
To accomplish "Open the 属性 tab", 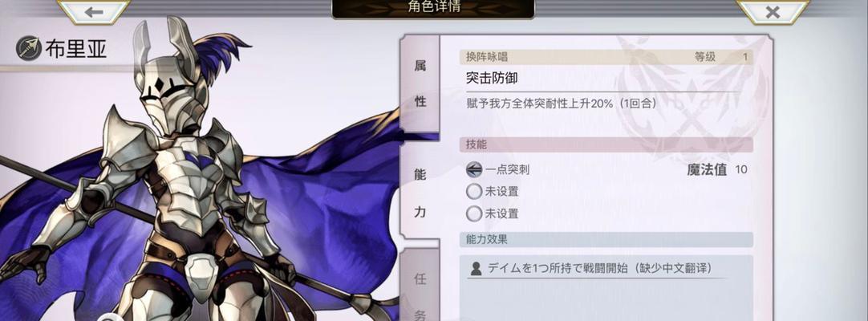I will 420,83.
